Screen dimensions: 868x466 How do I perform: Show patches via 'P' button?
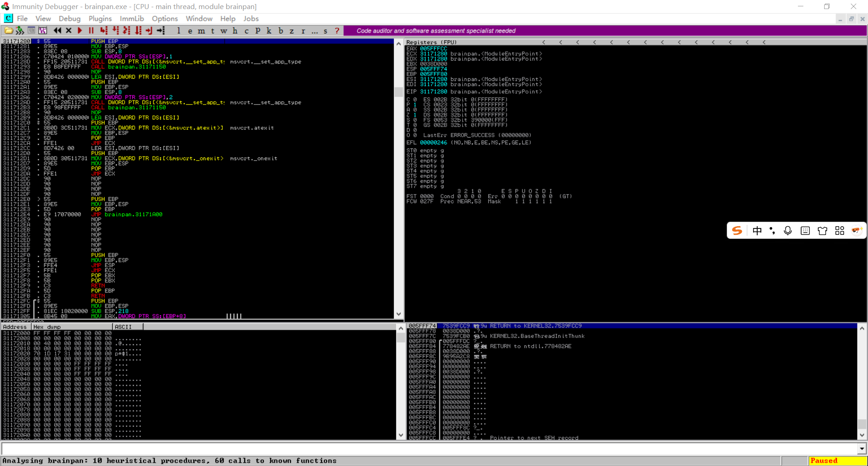tap(258, 31)
